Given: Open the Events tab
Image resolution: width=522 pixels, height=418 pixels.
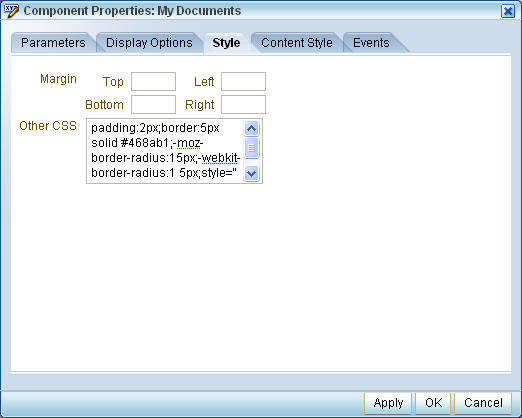Looking at the screenshot, I should point(371,43).
